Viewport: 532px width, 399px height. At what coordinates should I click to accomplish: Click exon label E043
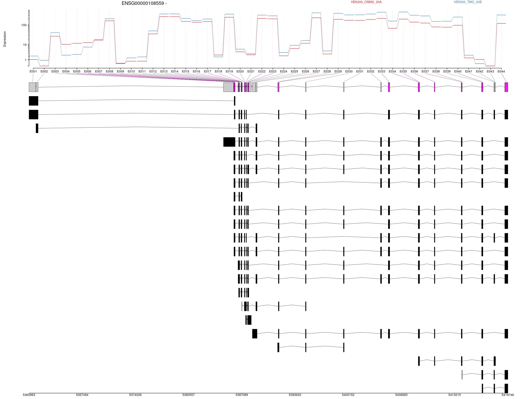[x=490, y=71]
